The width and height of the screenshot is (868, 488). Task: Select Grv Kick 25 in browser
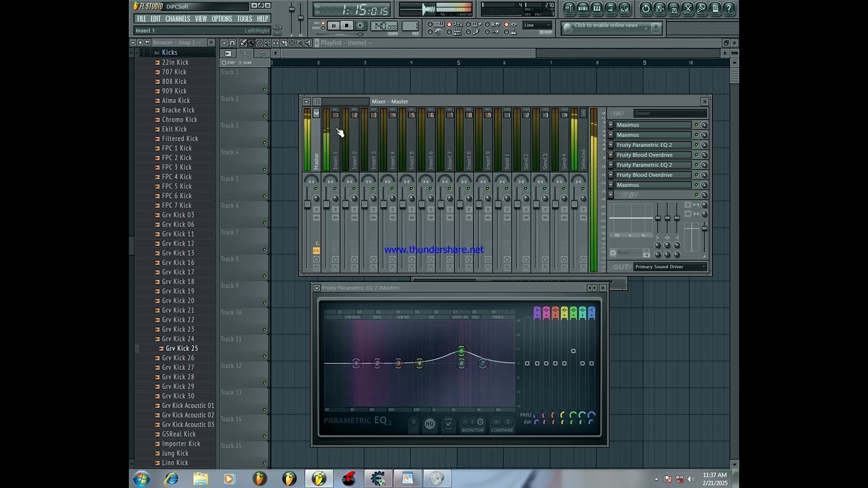coord(182,348)
